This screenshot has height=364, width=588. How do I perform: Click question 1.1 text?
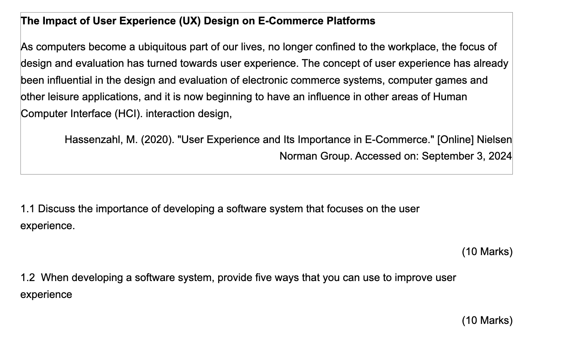220,209
